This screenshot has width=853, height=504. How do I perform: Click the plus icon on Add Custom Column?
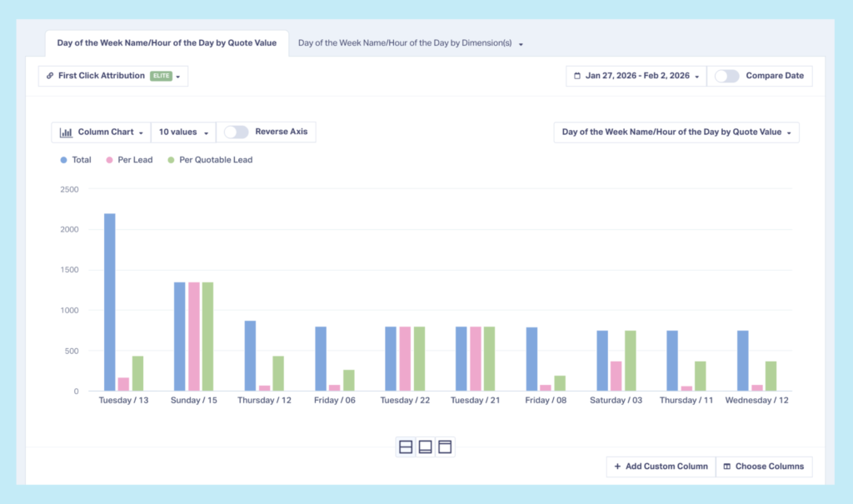point(616,467)
